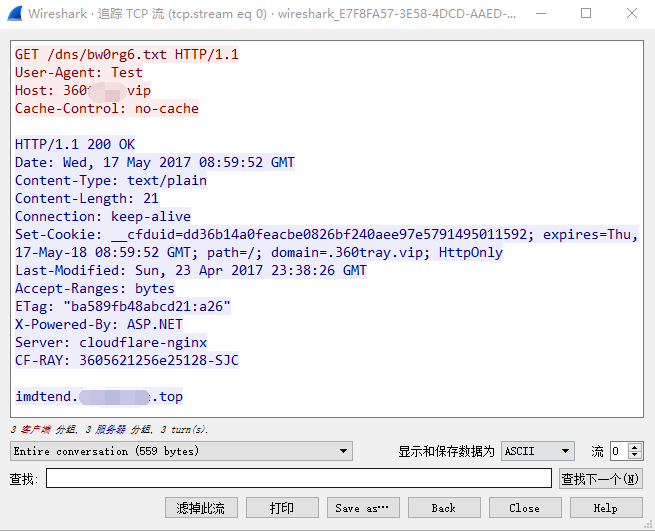Open Help for this dialog
The height and width of the screenshot is (531, 655).
coord(605,508)
